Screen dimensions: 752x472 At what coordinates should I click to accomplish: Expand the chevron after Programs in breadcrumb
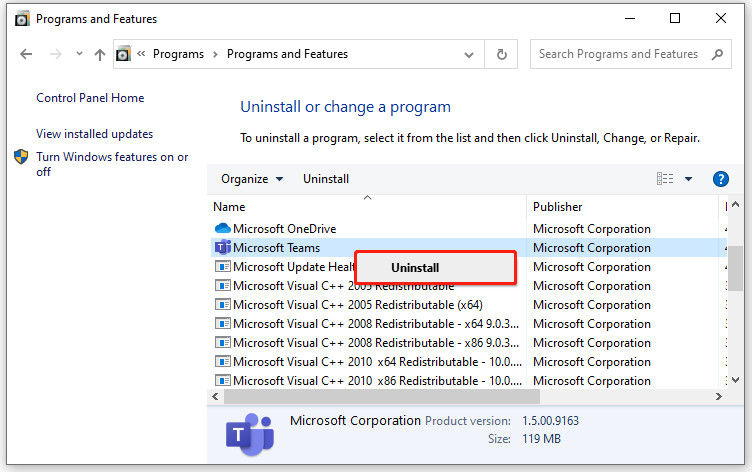(x=215, y=55)
